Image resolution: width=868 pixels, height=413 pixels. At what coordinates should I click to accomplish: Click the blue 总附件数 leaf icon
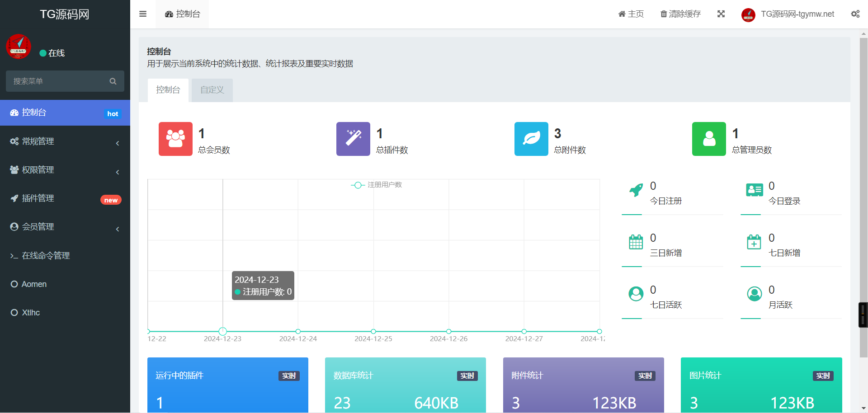point(531,139)
